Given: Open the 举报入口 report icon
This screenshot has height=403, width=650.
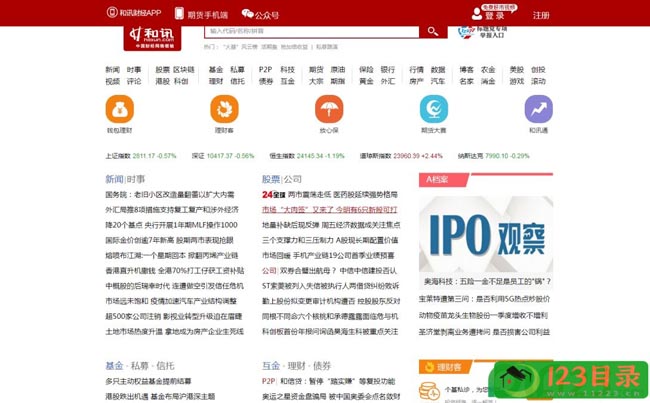Looking at the screenshot, I should (466, 32).
